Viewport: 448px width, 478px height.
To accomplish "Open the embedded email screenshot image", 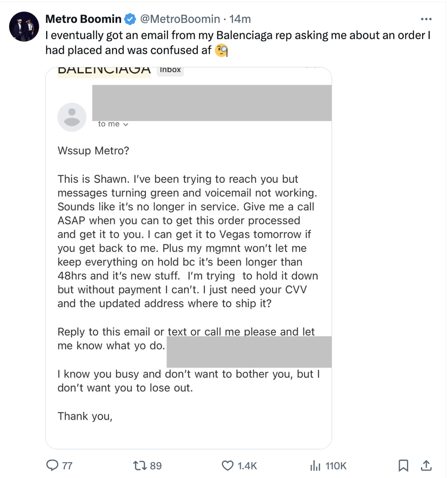I will click(x=188, y=258).
